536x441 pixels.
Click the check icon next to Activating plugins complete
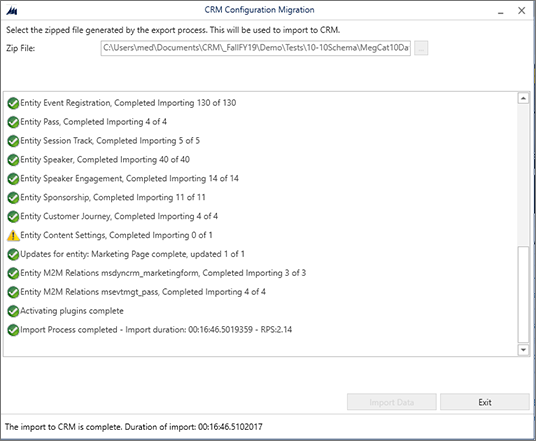pyautogui.click(x=13, y=311)
